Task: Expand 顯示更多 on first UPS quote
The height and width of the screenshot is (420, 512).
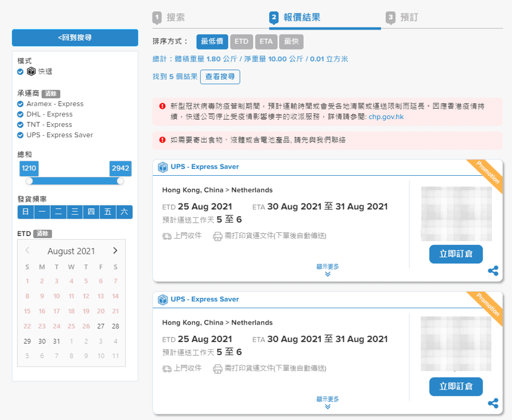Action: click(x=327, y=270)
